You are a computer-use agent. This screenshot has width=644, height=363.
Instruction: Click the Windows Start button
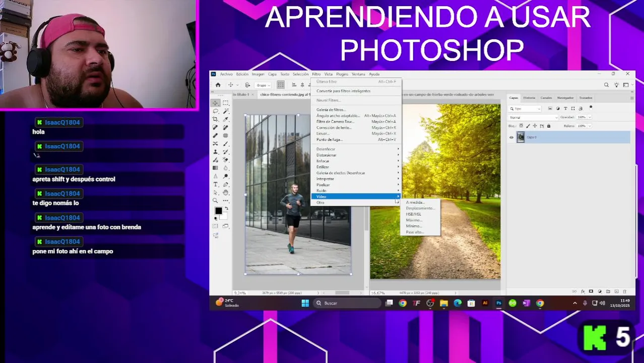coord(305,303)
